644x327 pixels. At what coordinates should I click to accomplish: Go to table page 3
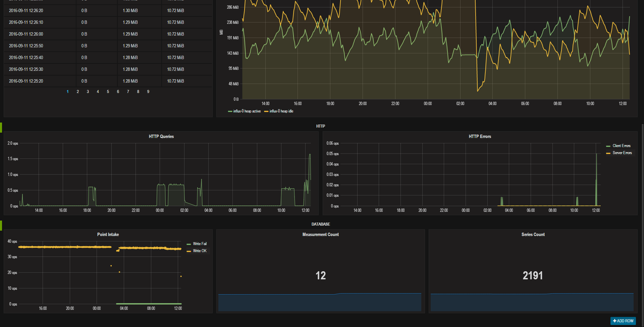click(88, 92)
